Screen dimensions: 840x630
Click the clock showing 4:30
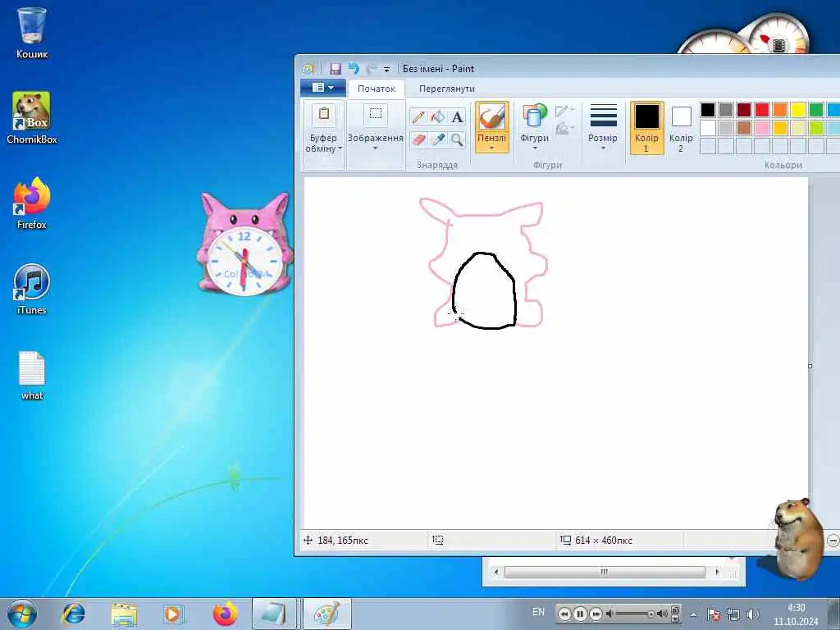pos(796,614)
